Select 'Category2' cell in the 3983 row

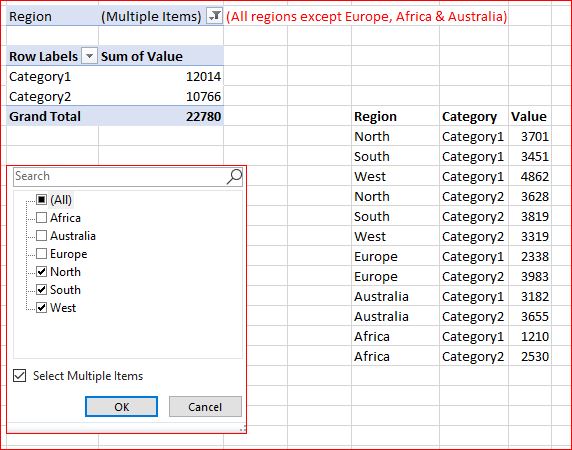point(474,276)
